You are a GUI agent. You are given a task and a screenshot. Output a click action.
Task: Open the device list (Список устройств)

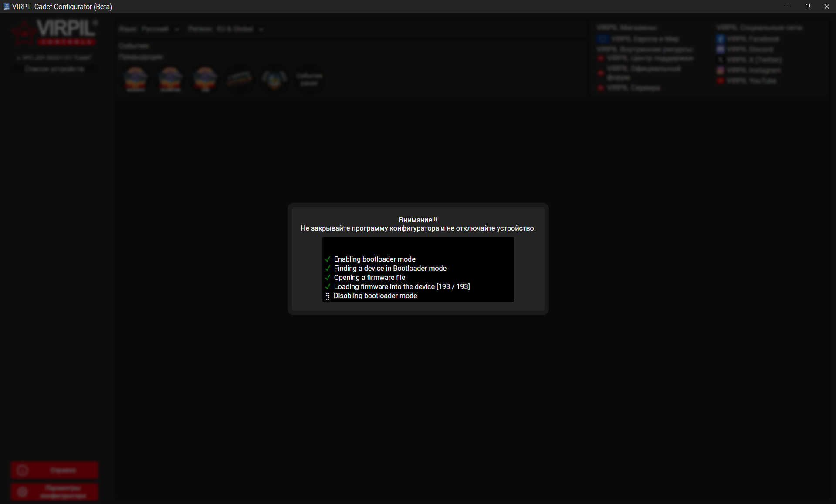(x=54, y=69)
